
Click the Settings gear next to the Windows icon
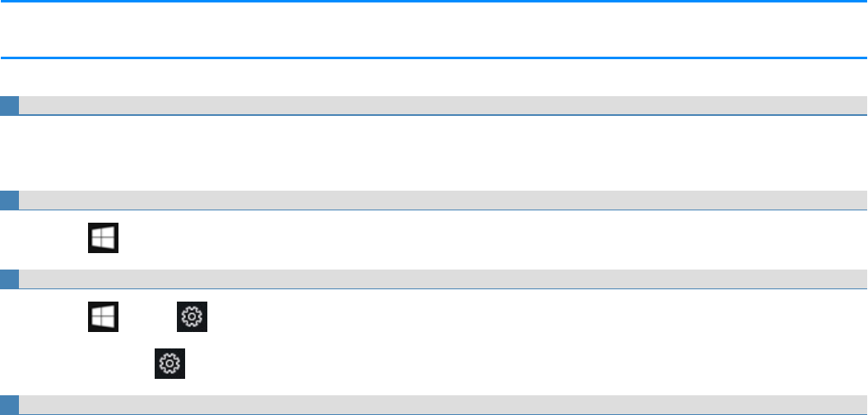tap(193, 317)
